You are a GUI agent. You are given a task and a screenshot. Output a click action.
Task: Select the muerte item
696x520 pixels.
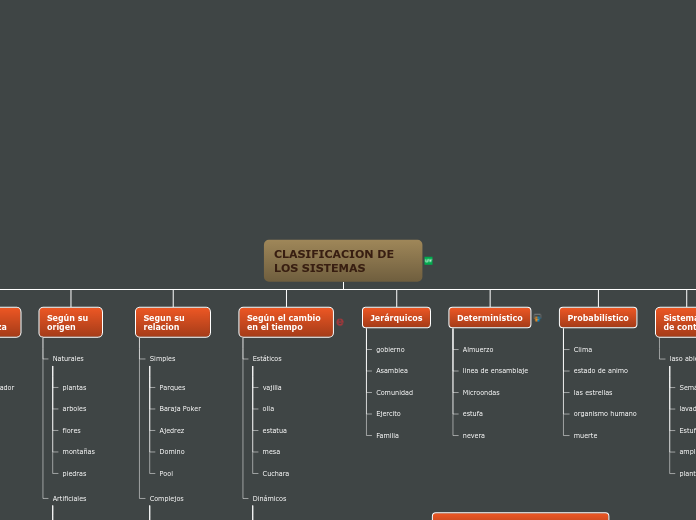[585, 436]
